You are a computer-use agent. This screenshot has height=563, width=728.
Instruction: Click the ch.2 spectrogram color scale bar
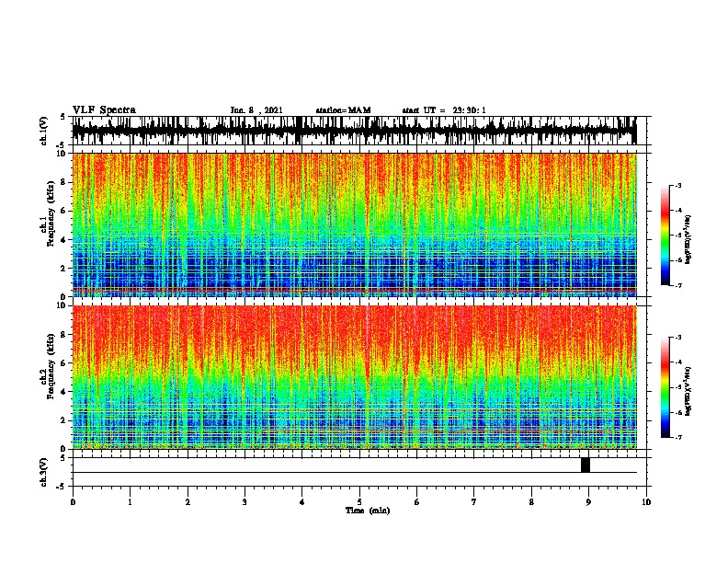tap(665, 387)
